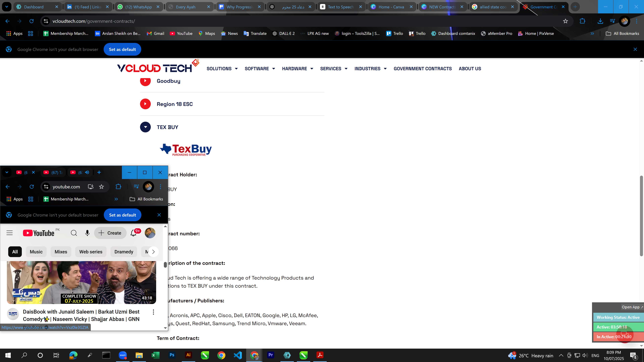Image resolution: width=644 pixels, height=362 pixels.
Task: Open Zoom from taskbar
Action: (123, 355)
